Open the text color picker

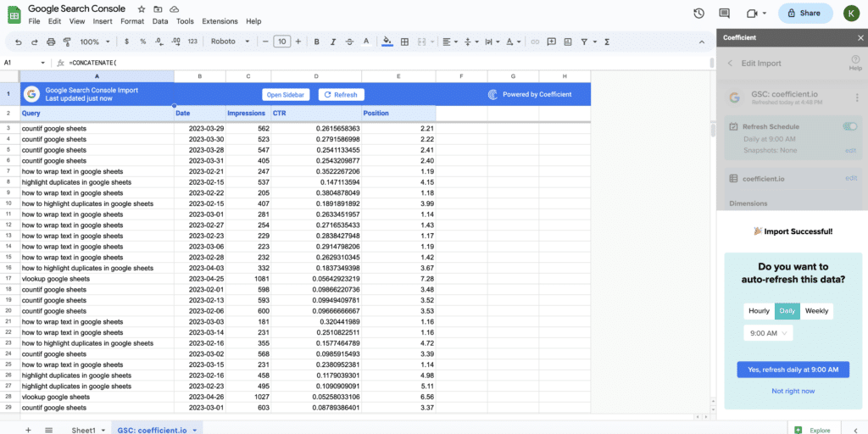tap(366, 42)
